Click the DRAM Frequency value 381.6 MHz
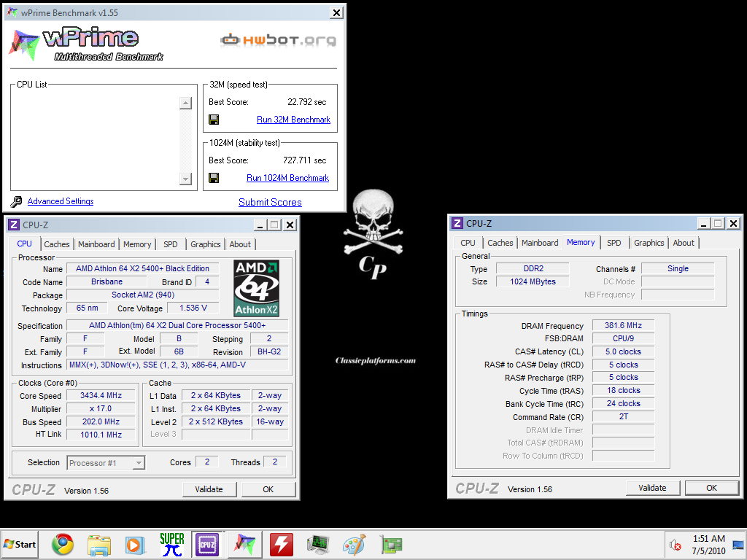747x560 pixels. pos(623,326)
